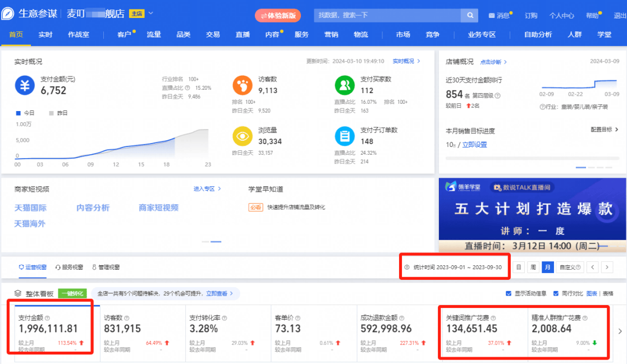Click help icon next to 自定义
The image size is (627, 364).
click(578, 268)
